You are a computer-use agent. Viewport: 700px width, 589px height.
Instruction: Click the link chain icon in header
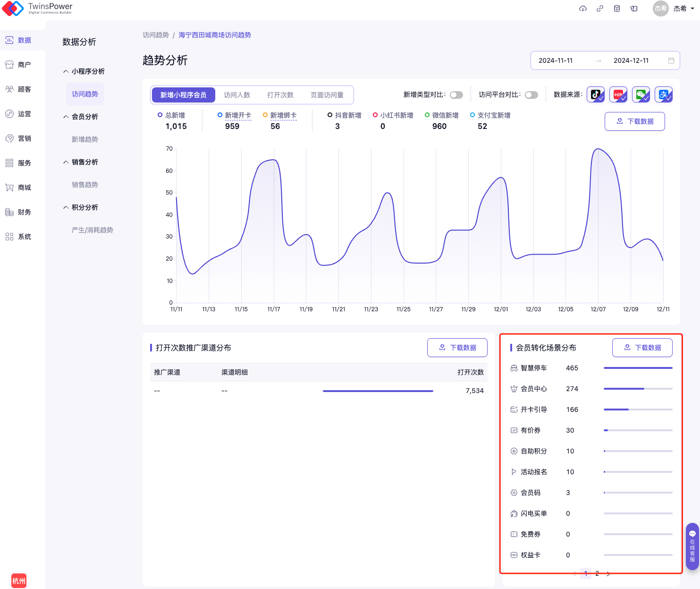click(600, 9)
